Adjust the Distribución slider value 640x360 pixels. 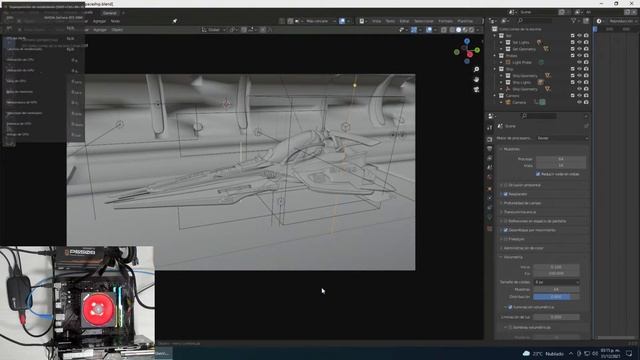click(556, 297)
